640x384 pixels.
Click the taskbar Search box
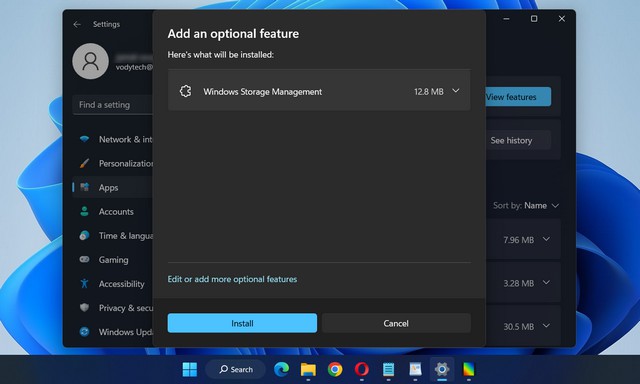coord(236,369)
